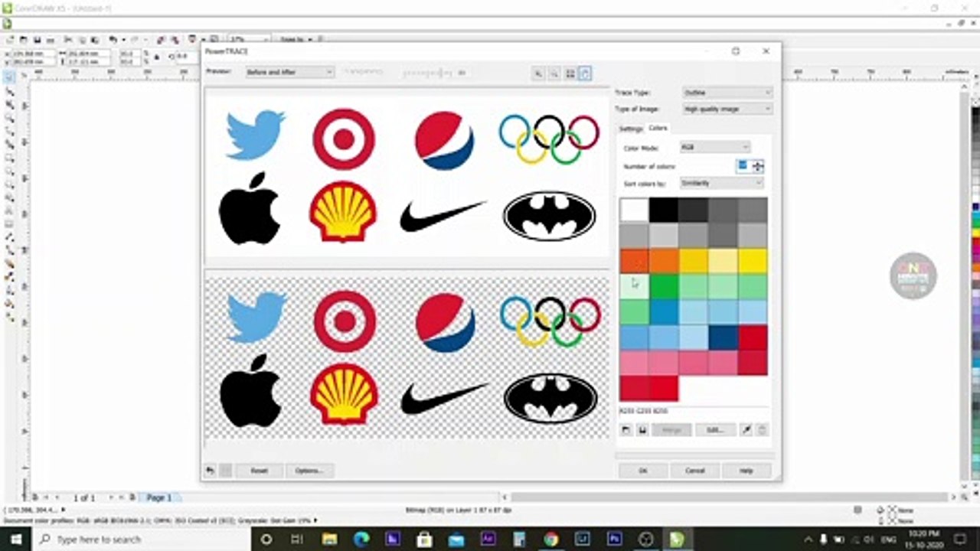Select the Ellipse tool in the toolbox
This screenshot has width=980, height=551.
[10, 172]
